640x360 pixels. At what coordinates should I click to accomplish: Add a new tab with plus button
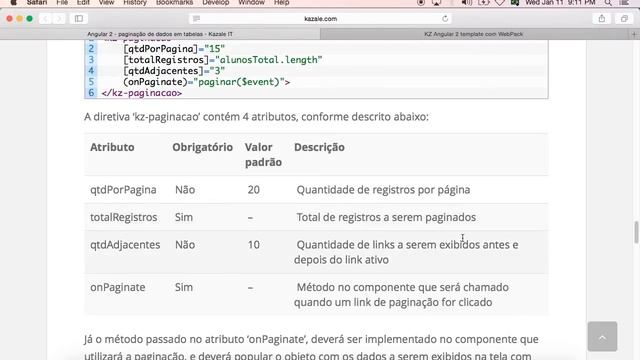pos(634,34)
